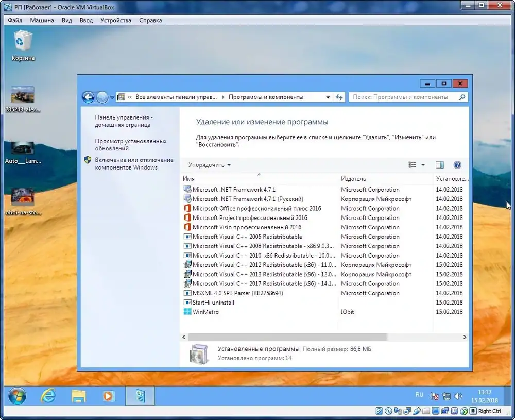Open Включение или отключение компонентов Windows
This screenshot has width=515, height=420.
[134, 164]
